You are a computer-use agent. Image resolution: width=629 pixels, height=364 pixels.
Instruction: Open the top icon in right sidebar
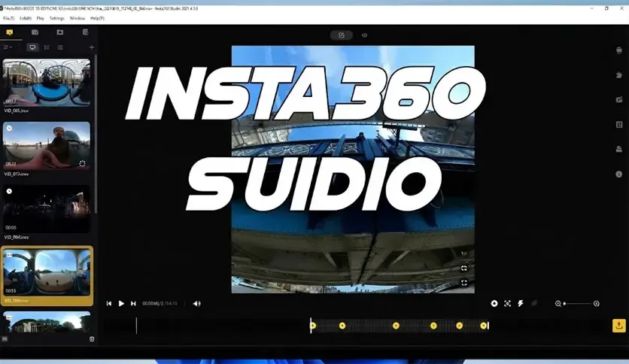click(x=619, y=50)
